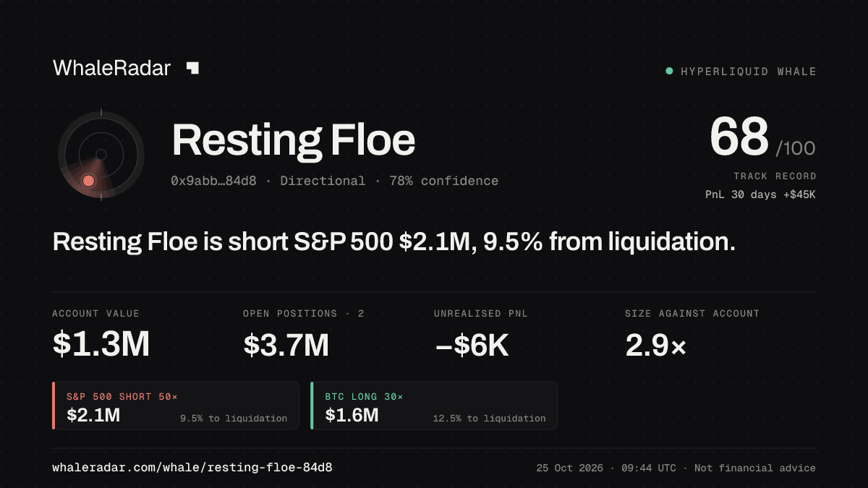Click the ACCOUNT VALUE label
Screen dimensions: 868x488
(95, 314)
